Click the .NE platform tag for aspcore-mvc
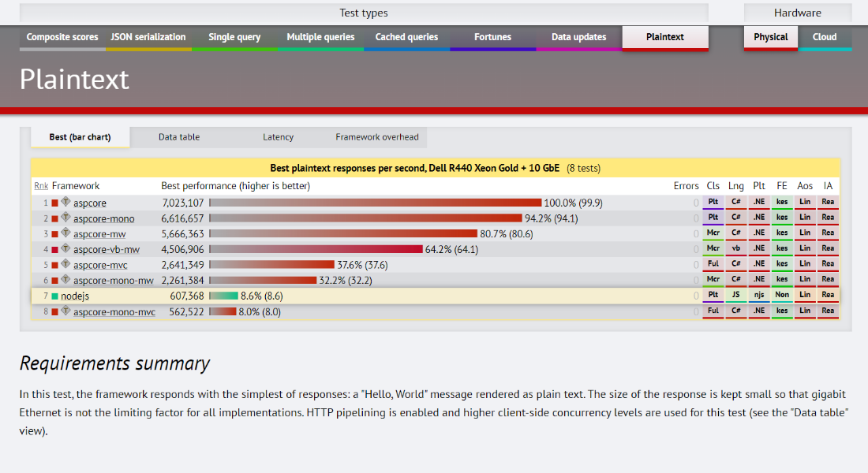The image size is (868, 473). [759, 264]
